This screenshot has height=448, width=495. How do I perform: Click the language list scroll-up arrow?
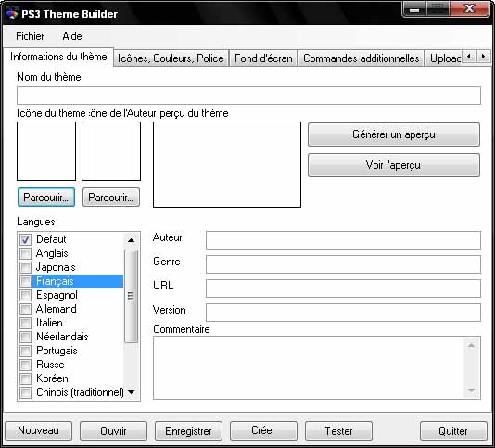tap(131, 240)
